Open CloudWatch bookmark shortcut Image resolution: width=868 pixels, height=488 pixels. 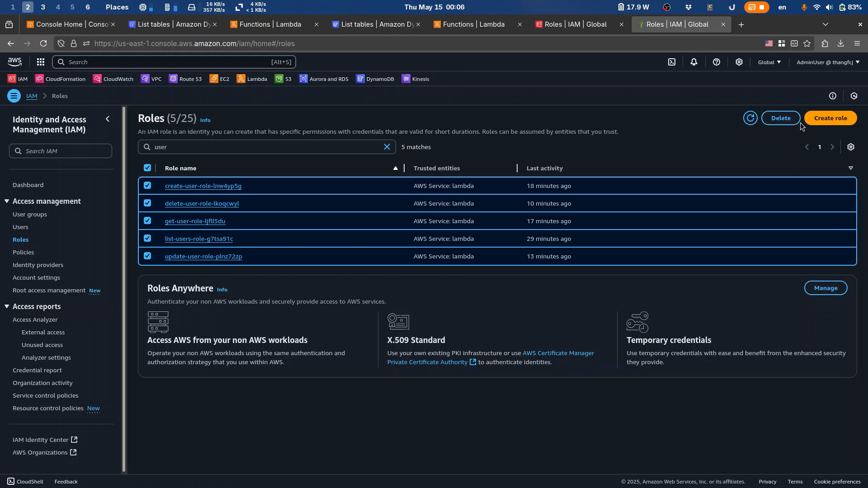[x=113, y=79]
